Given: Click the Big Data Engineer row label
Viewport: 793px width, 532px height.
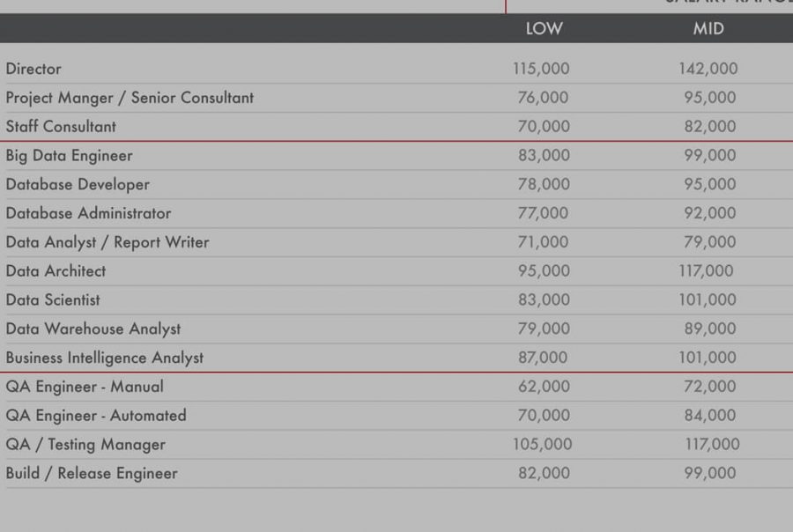Looking at the screenshot, I should (69, 156).
